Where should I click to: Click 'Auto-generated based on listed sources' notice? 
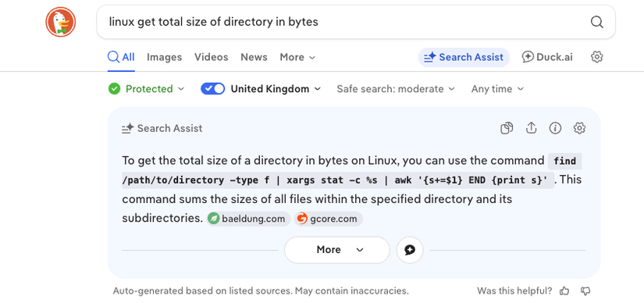(261, 291)
